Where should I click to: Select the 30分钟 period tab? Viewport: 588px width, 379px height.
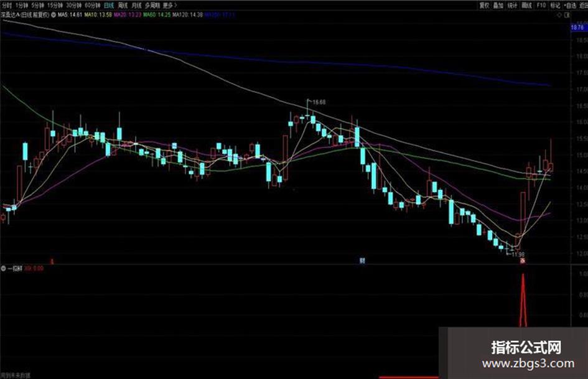74,5
